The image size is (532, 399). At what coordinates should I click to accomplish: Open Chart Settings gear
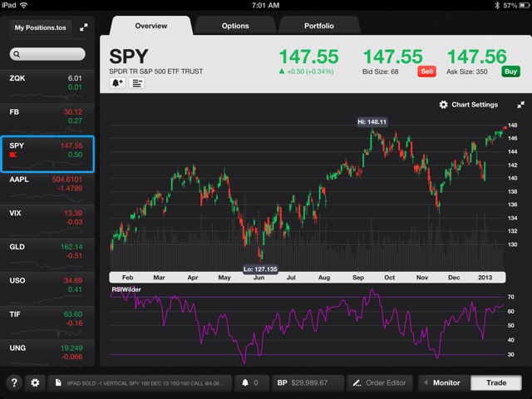(443, 105)
